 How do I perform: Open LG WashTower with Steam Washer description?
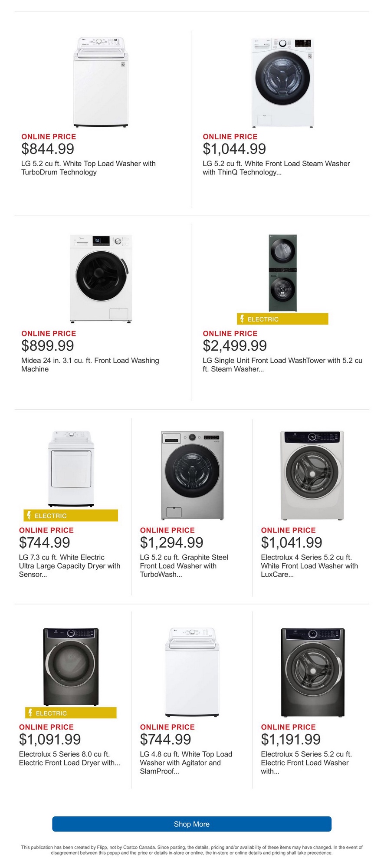pos(282,365)
